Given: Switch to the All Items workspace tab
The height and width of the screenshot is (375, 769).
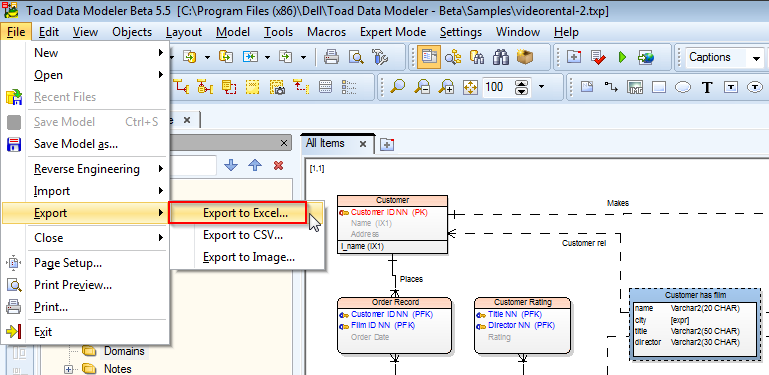Looking at the screenshot, I should 325,144.
